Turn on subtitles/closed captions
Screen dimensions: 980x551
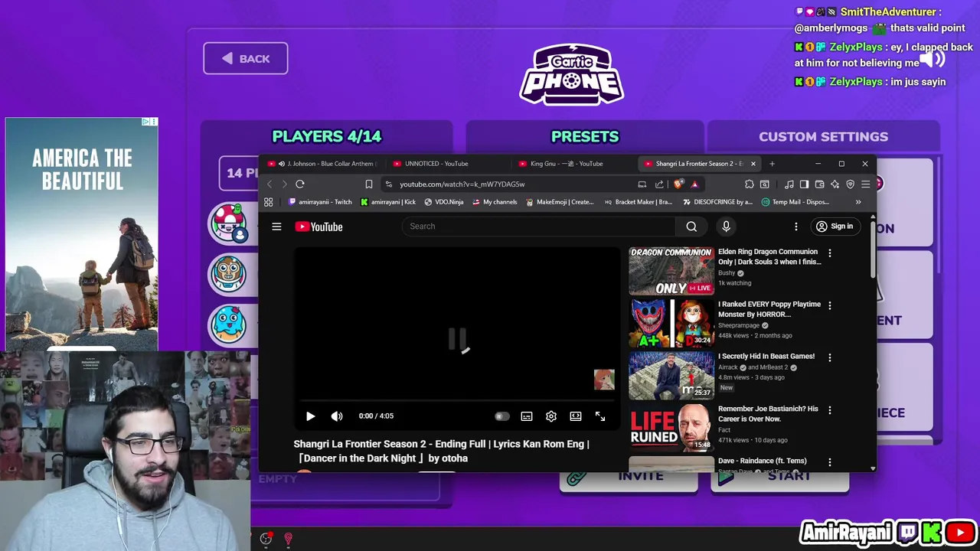click(x=527, y=416)
